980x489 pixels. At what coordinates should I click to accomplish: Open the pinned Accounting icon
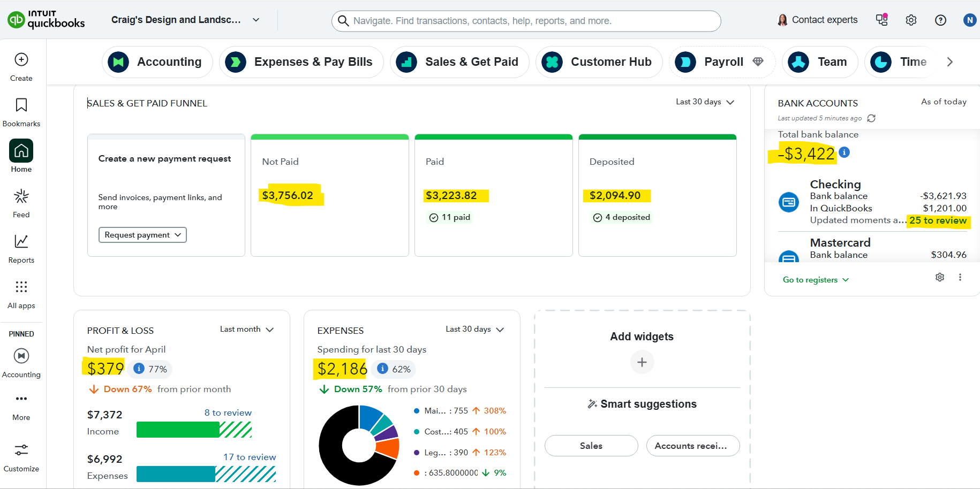tap(21, 356)
